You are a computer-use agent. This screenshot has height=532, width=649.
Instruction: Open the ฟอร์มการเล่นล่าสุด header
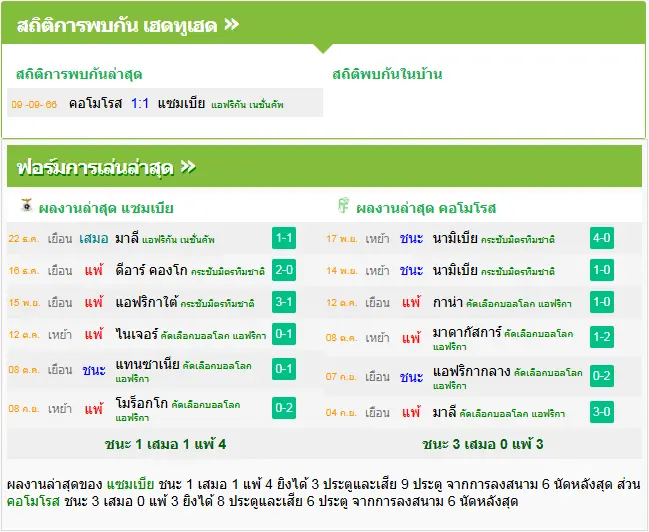point(324,166)
